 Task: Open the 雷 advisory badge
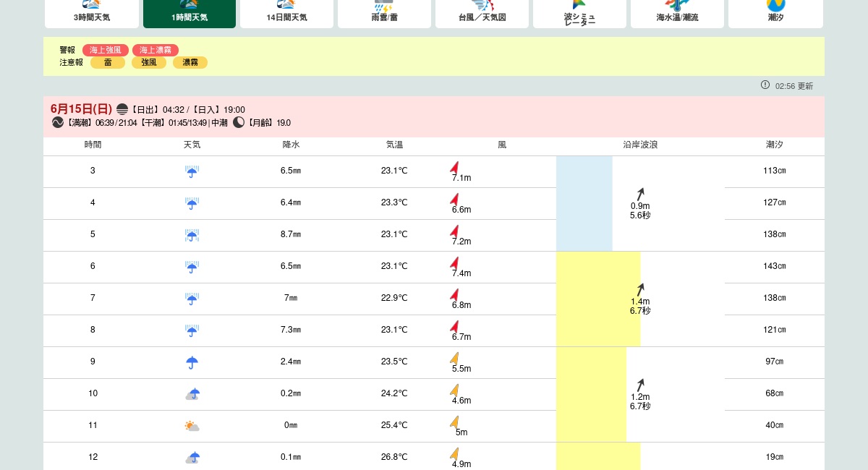pyautogui.click(x=108, y=63)
